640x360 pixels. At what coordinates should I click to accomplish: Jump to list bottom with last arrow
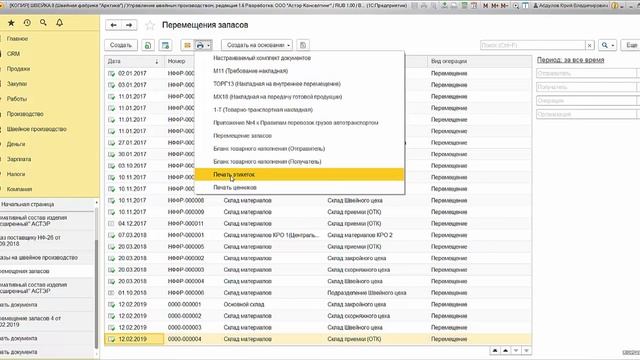[x=527, y=351]
